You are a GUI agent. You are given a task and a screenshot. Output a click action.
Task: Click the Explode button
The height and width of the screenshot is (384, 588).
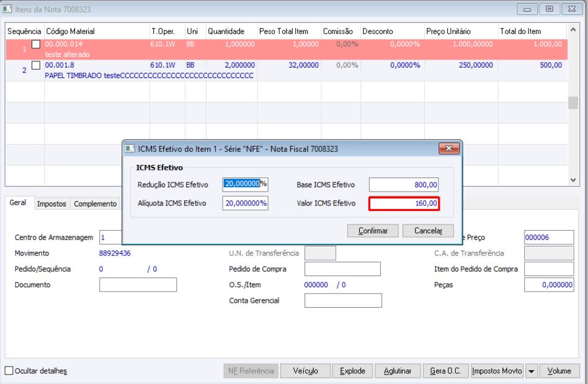pyautogui.click(x=352, y=371)
